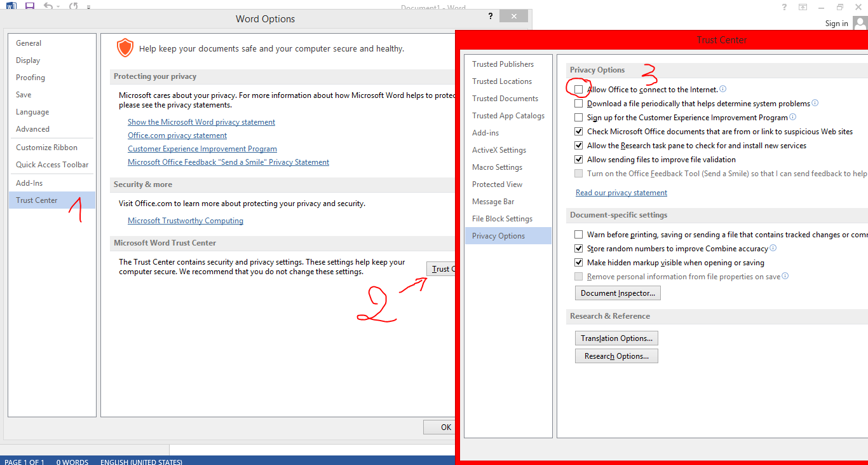Select Trusted App Catalogs in Trust Center
Viewport: 868px width, 465px height.
tap(508, 116)
